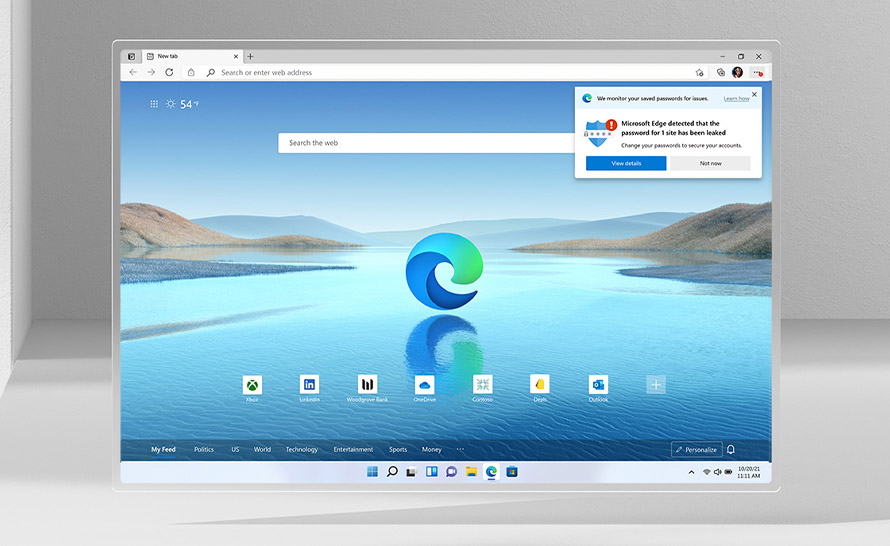Open Windows taskbar search
Image resolution: width=890 pixels, height=546 pixels.
(x=392, y=472)
